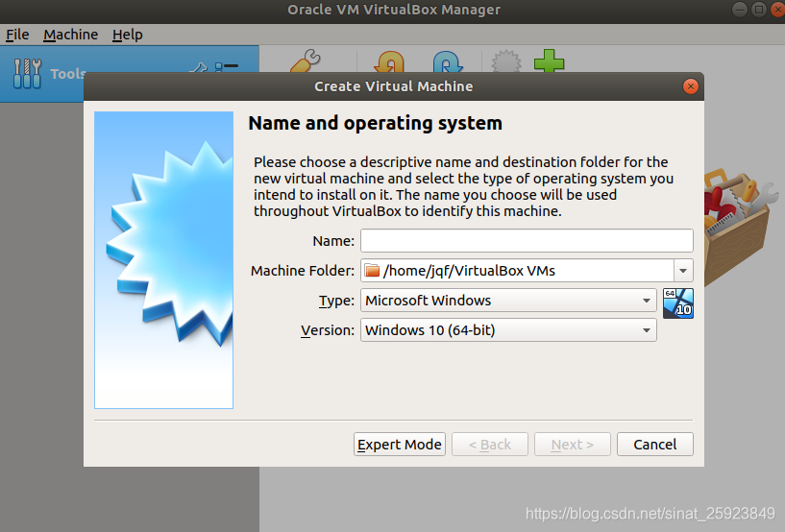The width and height of the screenshot is (785, 532).
Task: Open the Version dropdown Windows 10 (64-bit)
Action: click(508, 330)
